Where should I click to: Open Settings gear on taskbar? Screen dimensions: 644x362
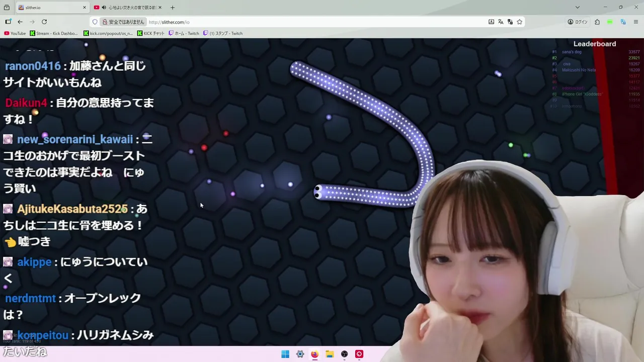click(x=300, y=354)
